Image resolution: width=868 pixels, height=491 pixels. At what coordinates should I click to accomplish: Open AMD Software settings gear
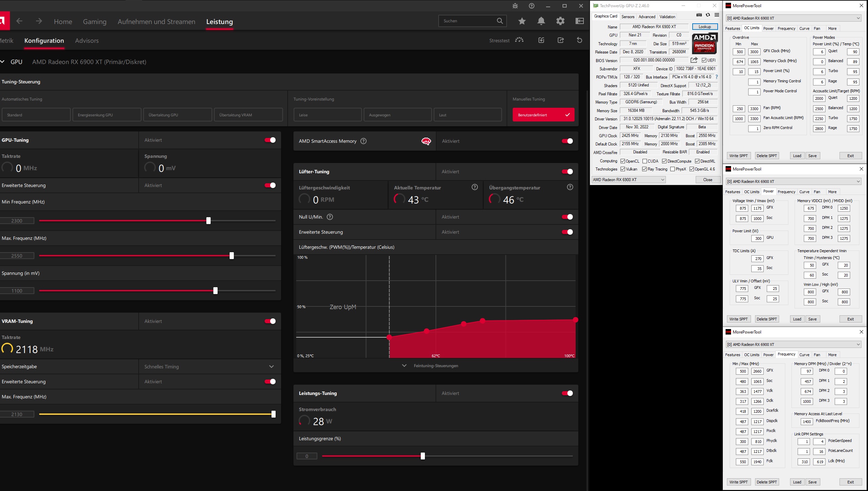560,21
